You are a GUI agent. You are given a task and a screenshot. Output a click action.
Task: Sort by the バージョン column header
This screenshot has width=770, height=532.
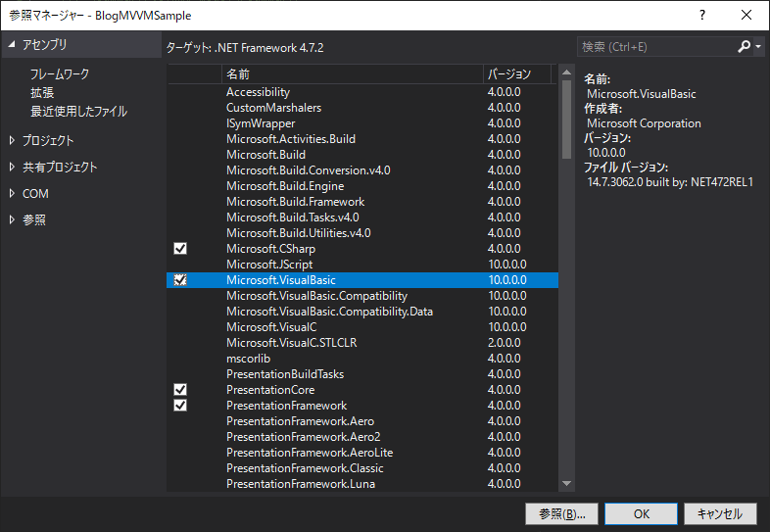[517, 74]
